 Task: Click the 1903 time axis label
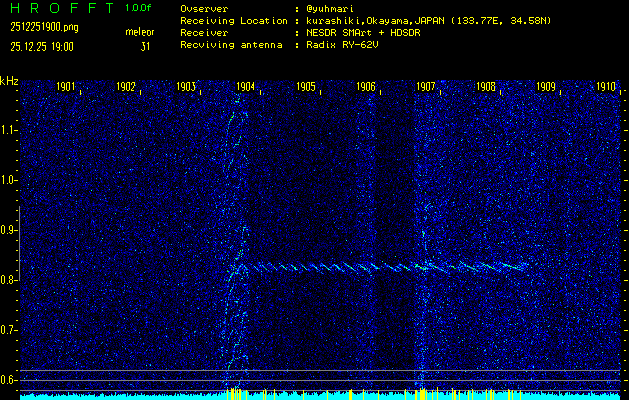coord(186,87)
